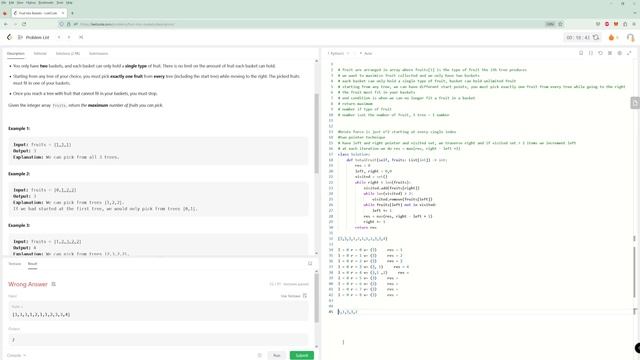Reload the page in the browser
The height and width of the screenshot is (360, 640).
click(x=24, y=24)
